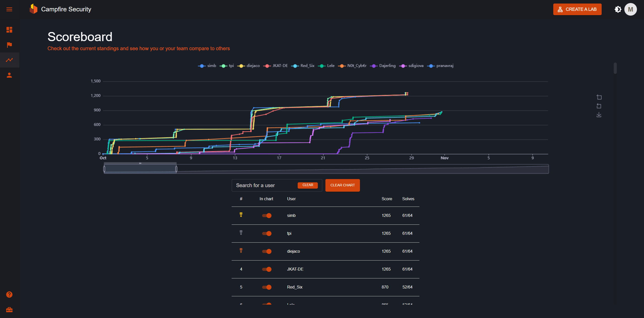Open the flag challenges page in sidebar
This screenshot has height=318, width=644.
tap(9, 45)
